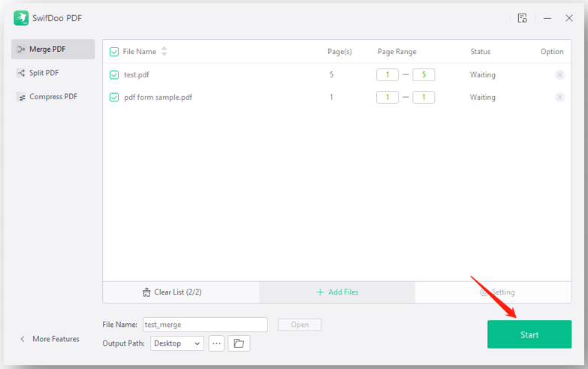Click the File Name input field

[x=205, y=325]
